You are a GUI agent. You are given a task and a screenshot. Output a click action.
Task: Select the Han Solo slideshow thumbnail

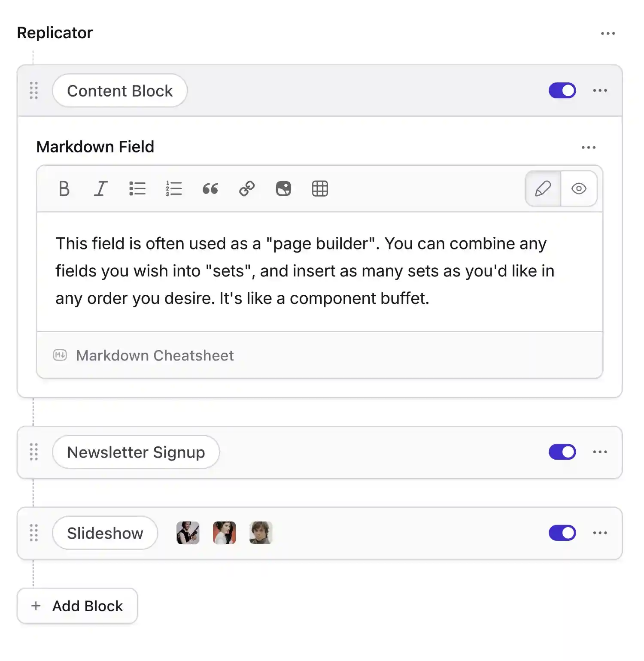[x=187, y=533]
